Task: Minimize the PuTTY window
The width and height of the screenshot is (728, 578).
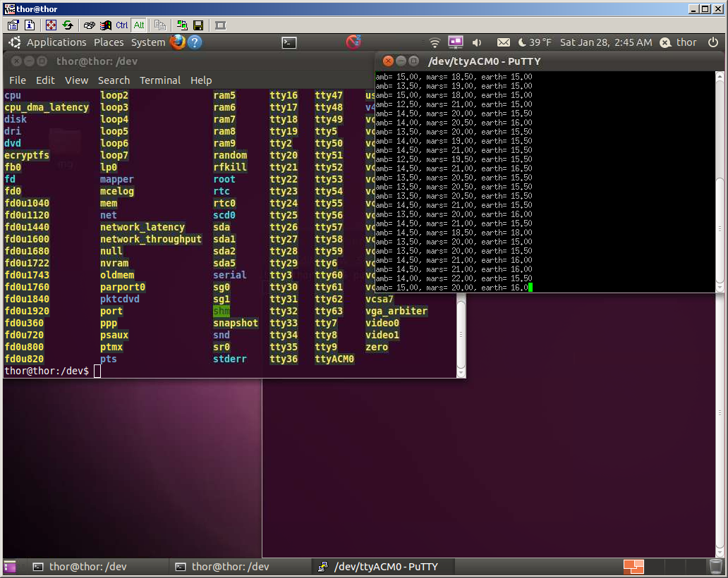Action: (401, 61)
